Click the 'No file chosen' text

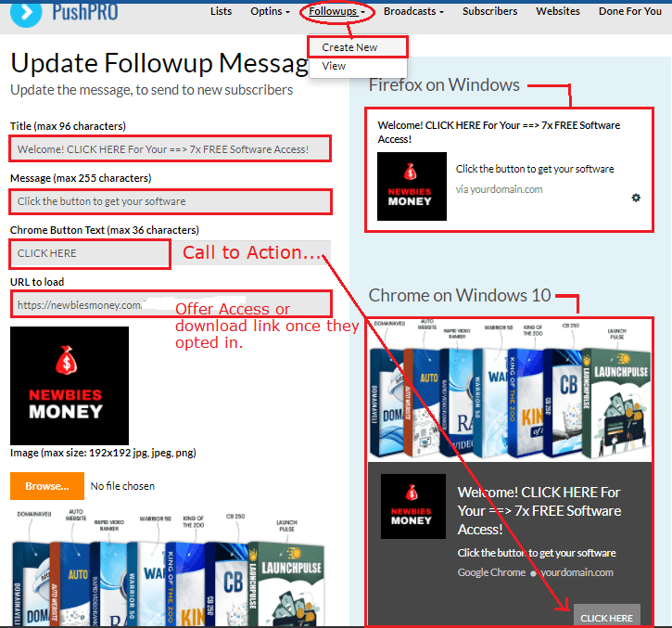point(122,486)
